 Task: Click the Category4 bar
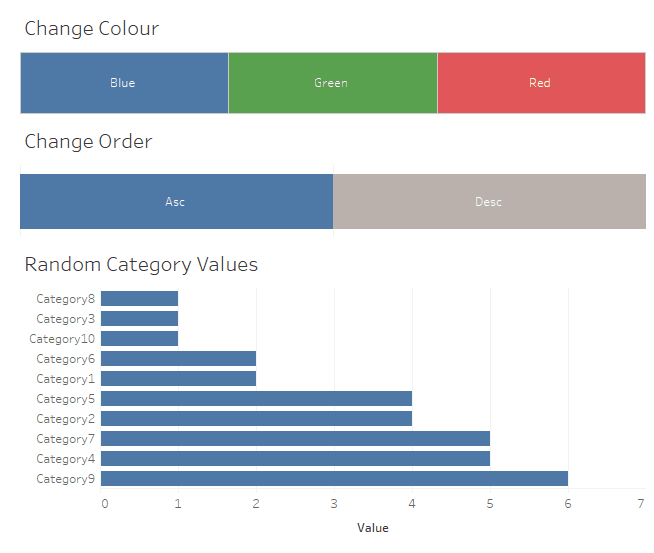coord(296,459)
